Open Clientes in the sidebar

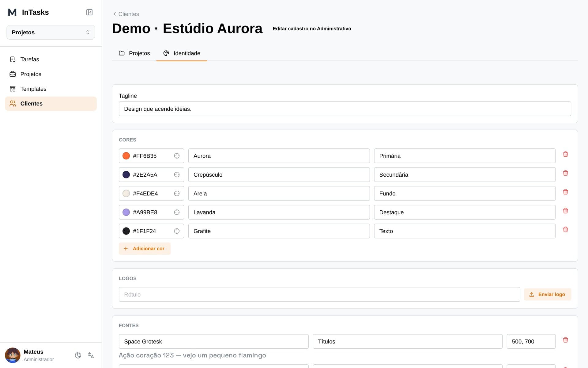click(x=51, y=104)
